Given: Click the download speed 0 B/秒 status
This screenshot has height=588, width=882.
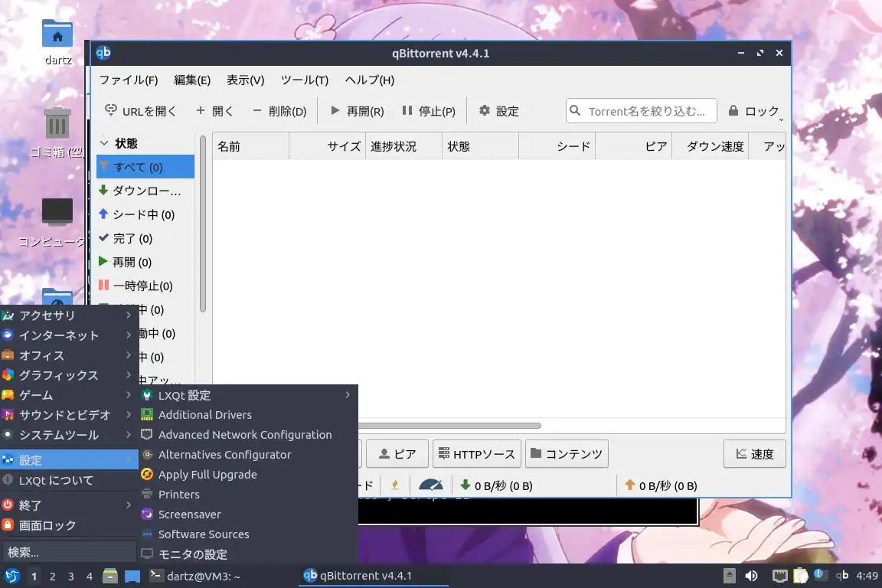Looking at the screenshot, I should pos(496,485).
